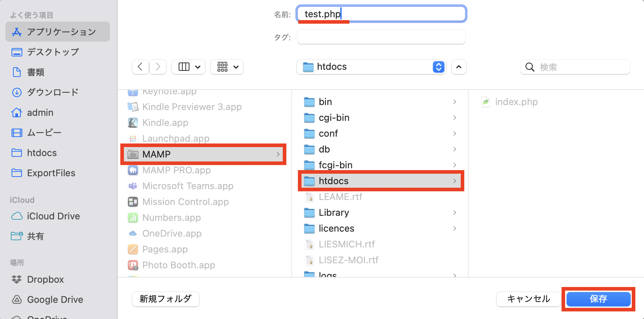Open the Library folder
The width and height of the screenshot is (644, 319).
click(381, 213)
